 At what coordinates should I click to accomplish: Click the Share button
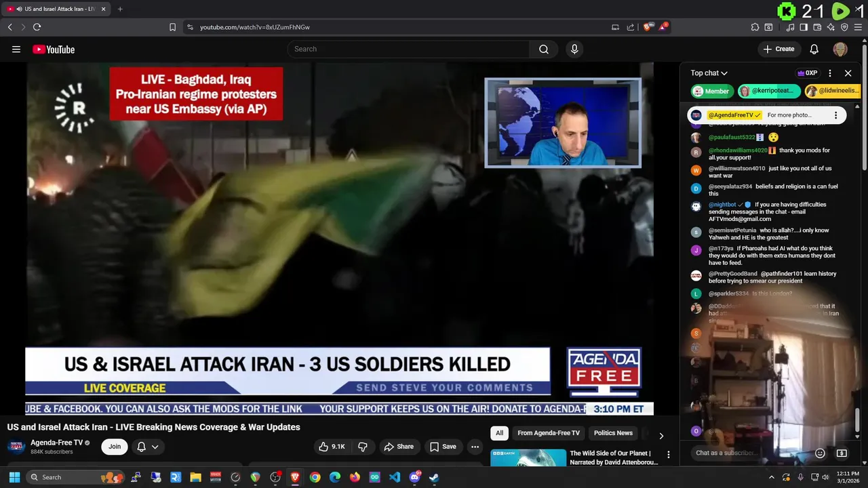398,447
